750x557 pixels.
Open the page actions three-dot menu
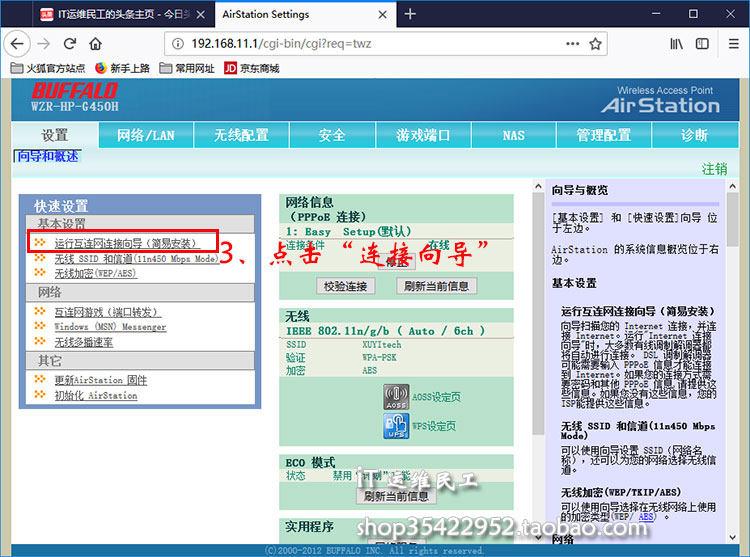point(573,44)
